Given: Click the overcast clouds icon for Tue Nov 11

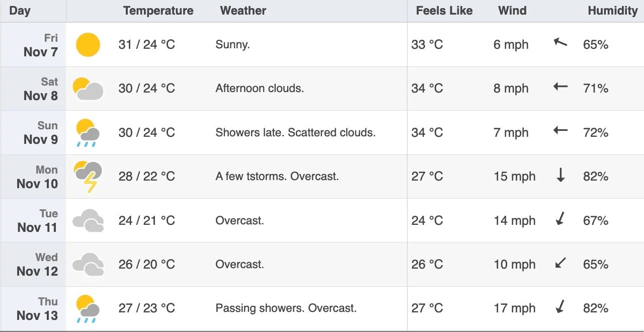Looking at the screenshot, I should coord(88,221).
